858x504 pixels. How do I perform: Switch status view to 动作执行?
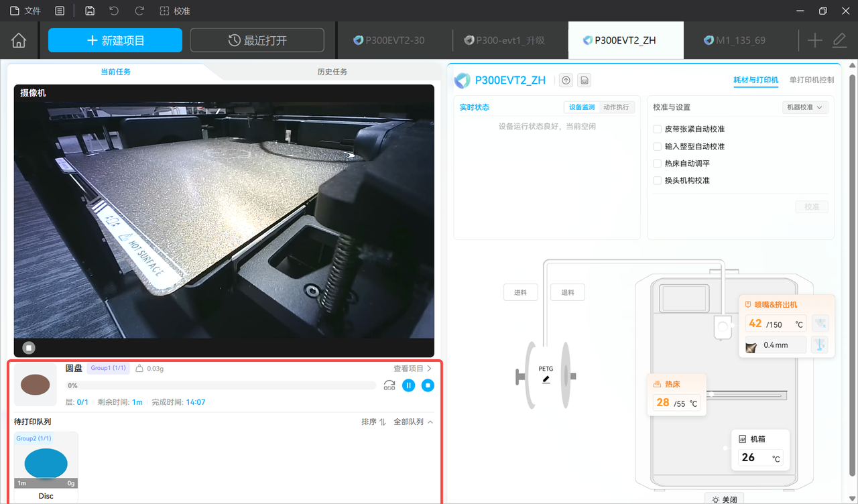(x=616, y=107)
